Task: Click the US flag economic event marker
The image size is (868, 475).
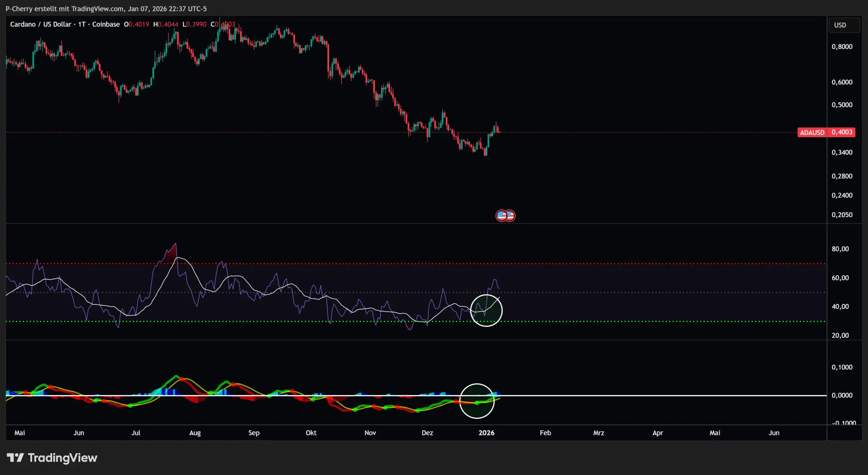Action: point(501,215)
